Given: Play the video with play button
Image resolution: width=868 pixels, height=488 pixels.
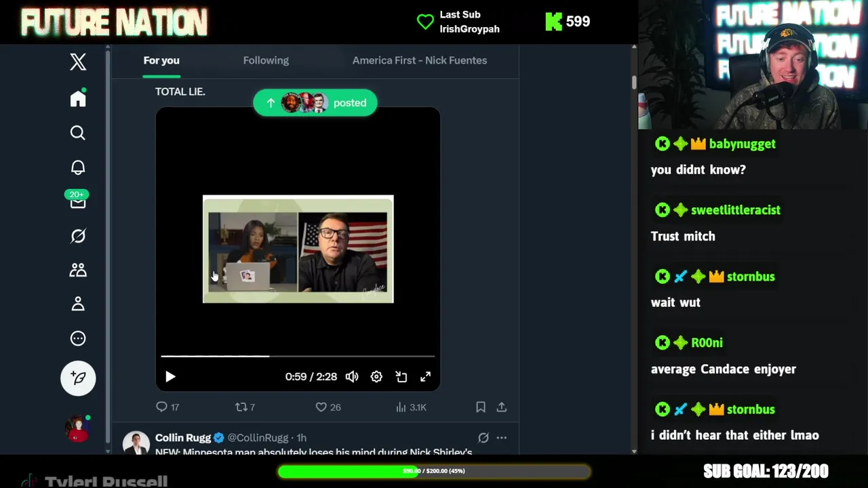Looking at the screenshot, I should point(170,377).
